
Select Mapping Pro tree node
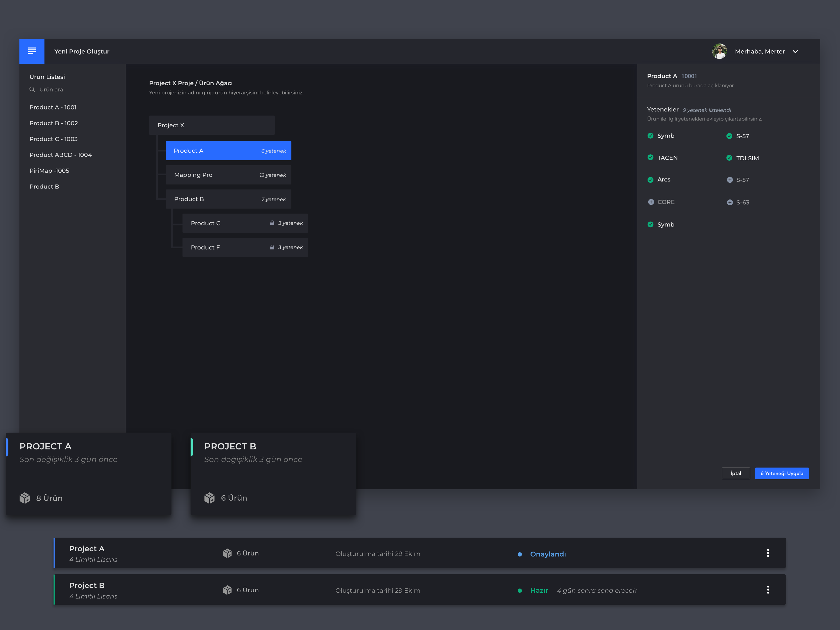(x=229, y=175)
